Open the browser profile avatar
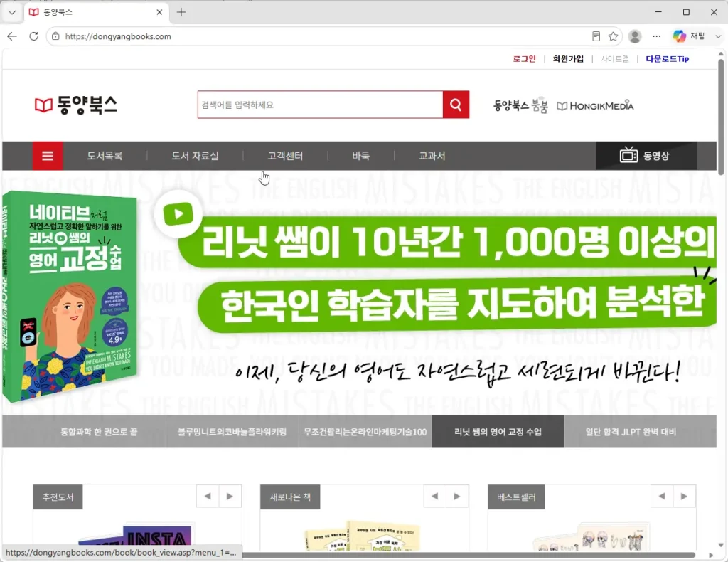Screen dimensions: 728x562 pyautogui.click(x=635, y=36)
